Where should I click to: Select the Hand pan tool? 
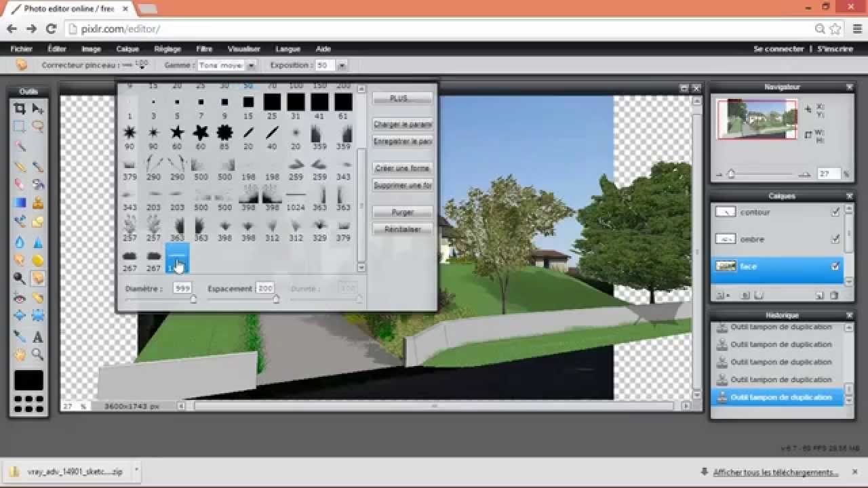[20, 354]
